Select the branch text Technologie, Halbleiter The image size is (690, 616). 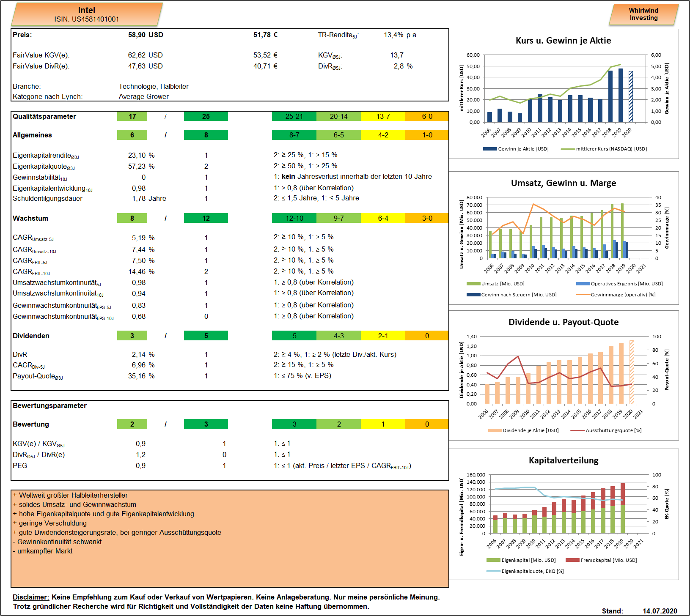154,86
